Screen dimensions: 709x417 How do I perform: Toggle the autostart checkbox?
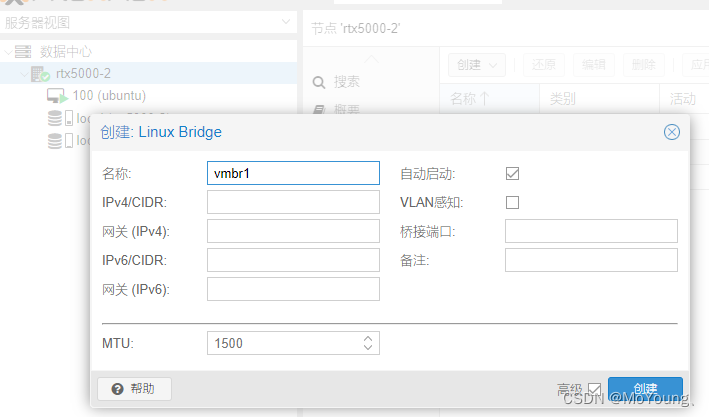513,173
